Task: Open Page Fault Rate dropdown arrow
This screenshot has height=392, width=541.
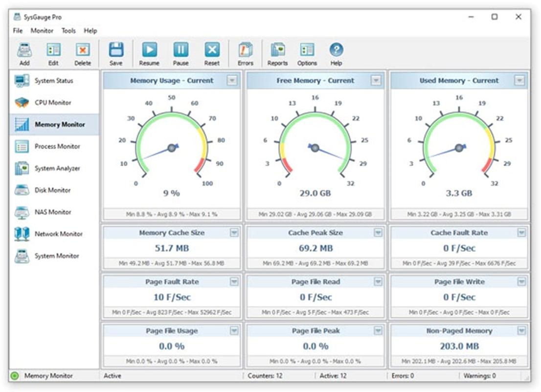Action: 234,282
